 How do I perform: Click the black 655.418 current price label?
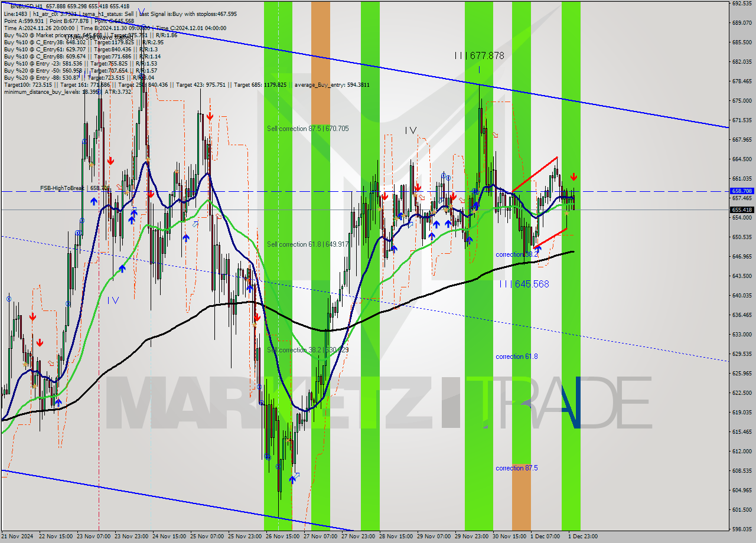pyautogui.click(x=742, y=210)
